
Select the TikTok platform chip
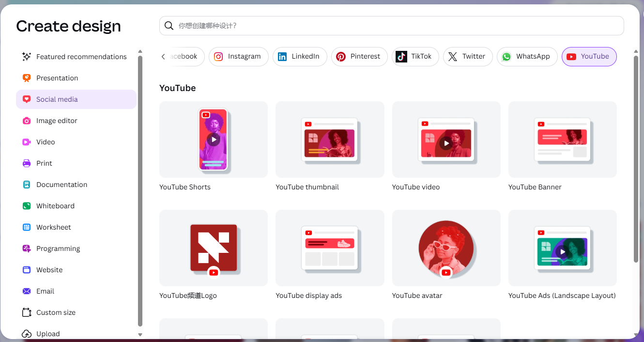pyautogui.click(x=415, y=57)
